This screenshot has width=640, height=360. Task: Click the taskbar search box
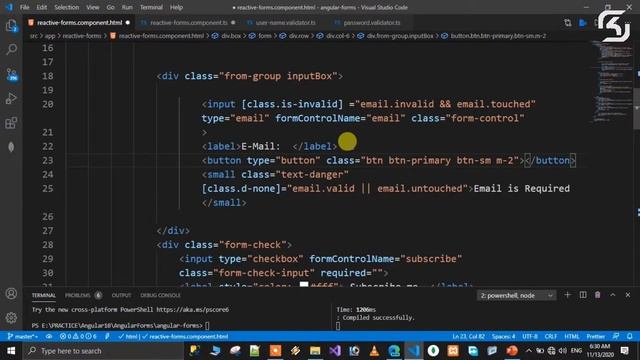tap(103, 351)
